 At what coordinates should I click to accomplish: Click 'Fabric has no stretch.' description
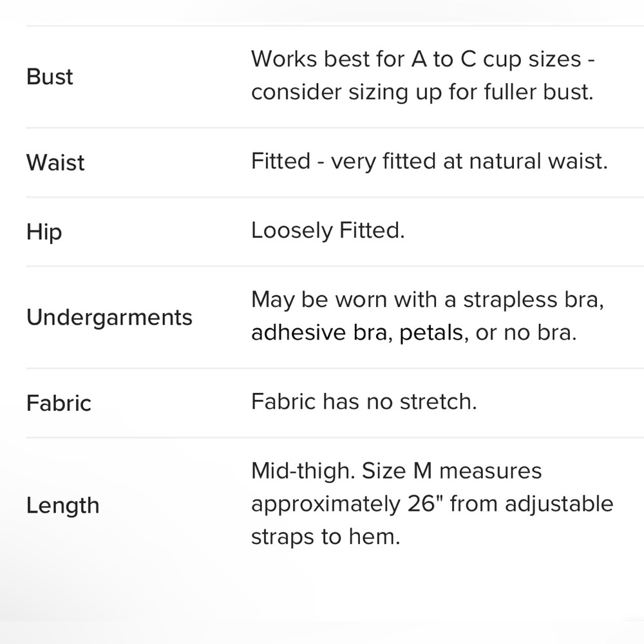pos(364,402)
